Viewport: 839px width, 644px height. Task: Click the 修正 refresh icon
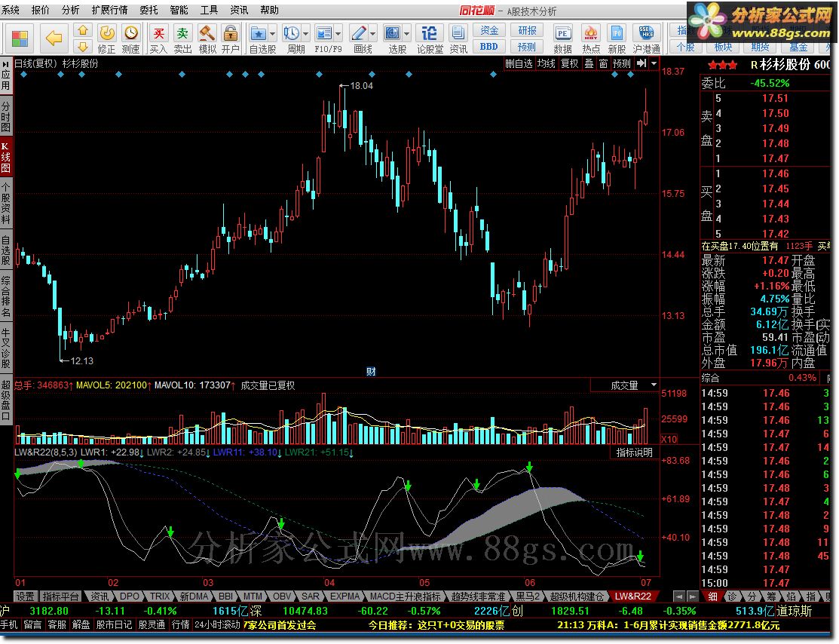[x=107, y=33]
